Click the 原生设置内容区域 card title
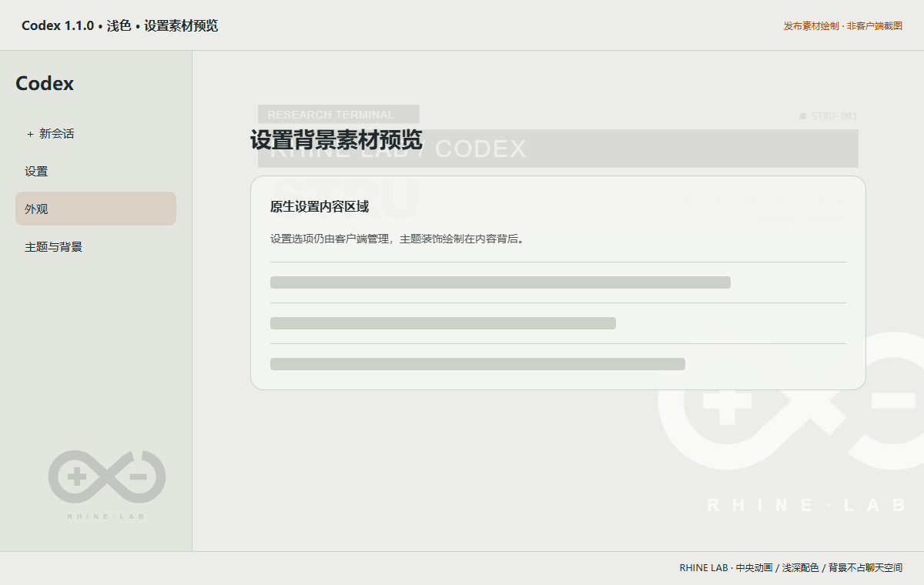Screen dimensions: 924x585 tap(320, 207)
